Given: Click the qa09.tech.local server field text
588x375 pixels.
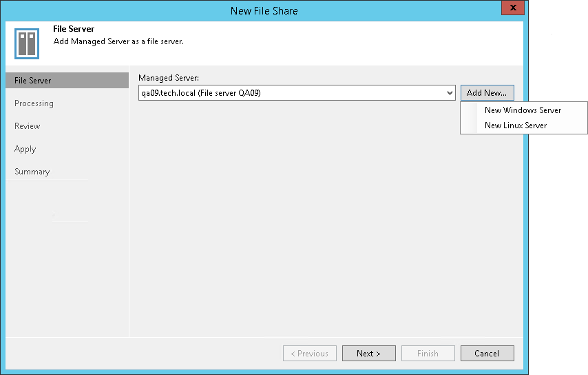Looking at the screenshot, I should pyautogui.click(x=201, y=93).
